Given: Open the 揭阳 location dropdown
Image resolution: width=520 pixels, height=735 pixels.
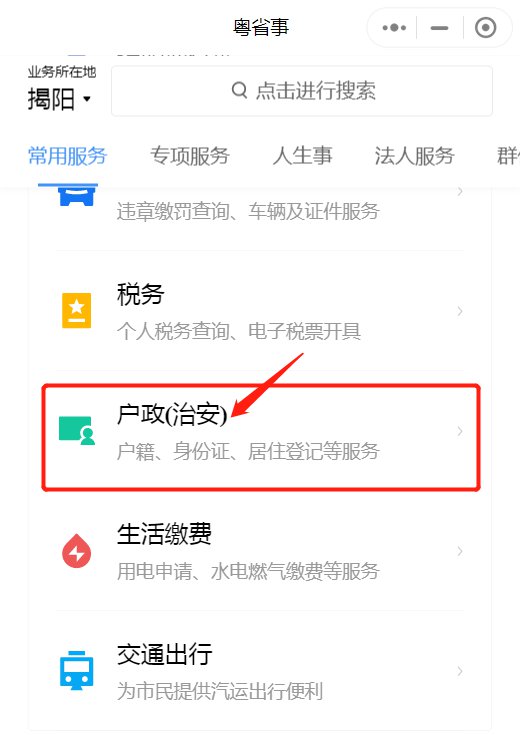Looking at the screenshot, I should 59,99.
